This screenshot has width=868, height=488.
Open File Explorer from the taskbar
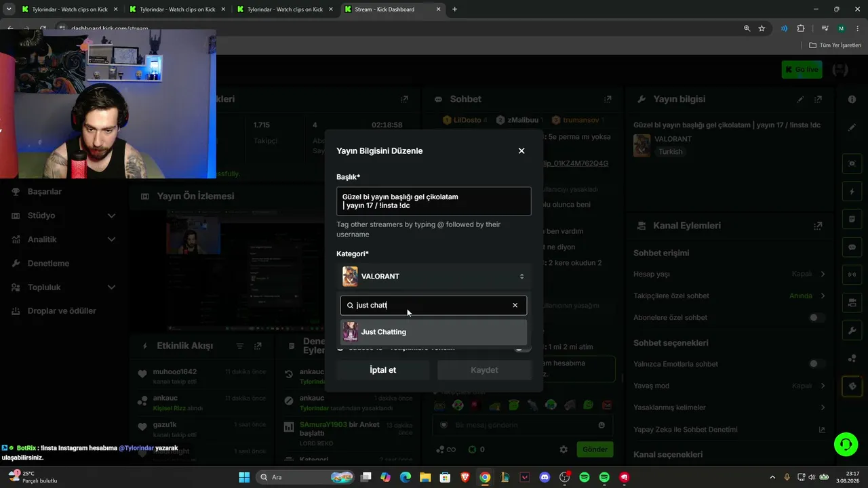coord(425,477)
